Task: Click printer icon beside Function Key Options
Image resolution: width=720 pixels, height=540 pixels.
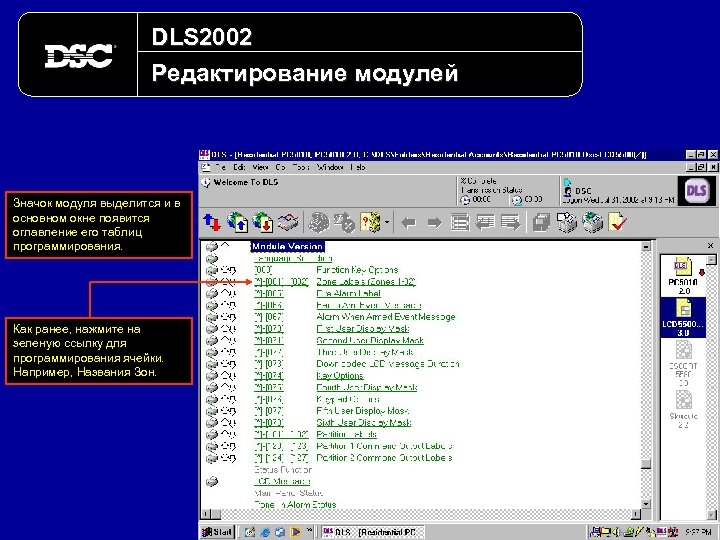Action: click(x=212, y=270)
